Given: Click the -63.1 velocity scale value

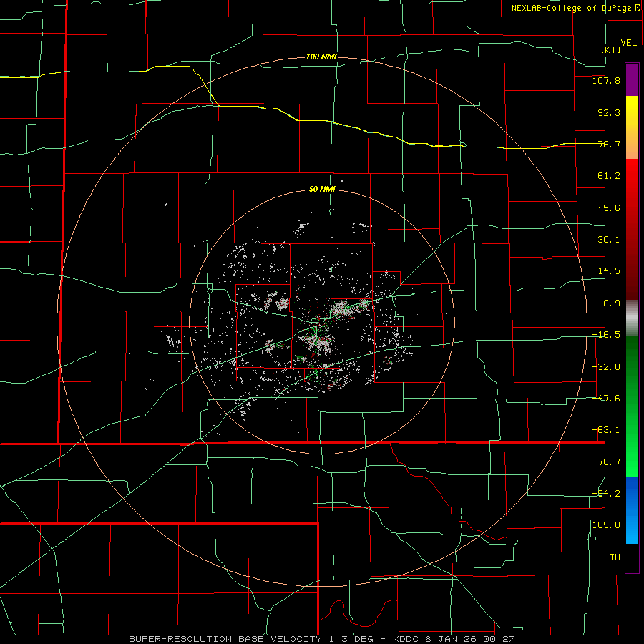Looking at the screenshot, I should click(606, 430).
